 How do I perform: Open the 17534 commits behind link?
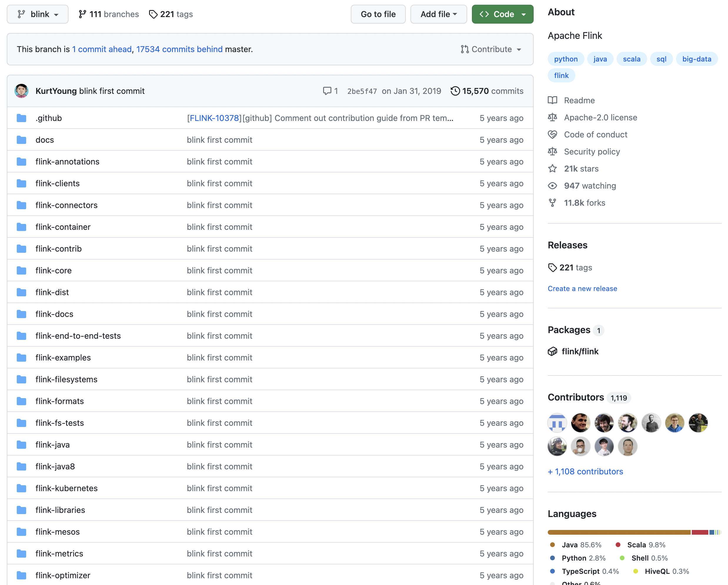click(179, 49)
